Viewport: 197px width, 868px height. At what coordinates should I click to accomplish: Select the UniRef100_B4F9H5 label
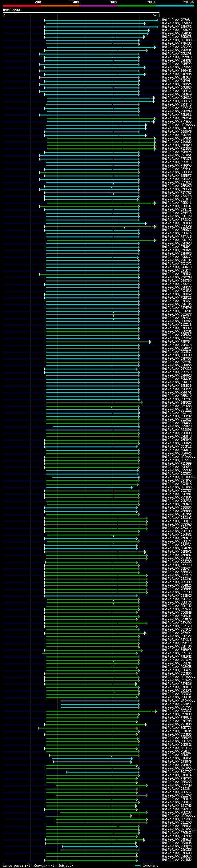point(177,74)
